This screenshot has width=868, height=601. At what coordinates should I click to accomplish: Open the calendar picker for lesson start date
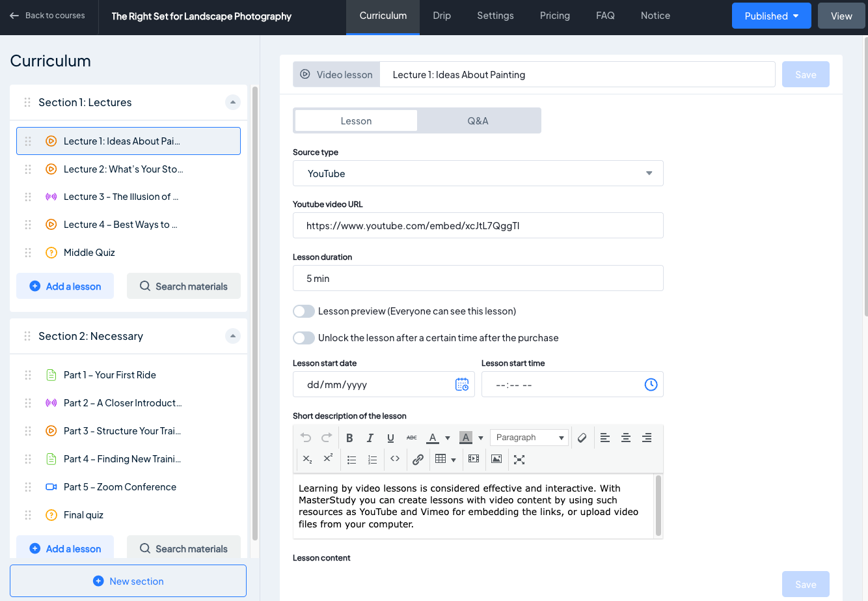462,385
